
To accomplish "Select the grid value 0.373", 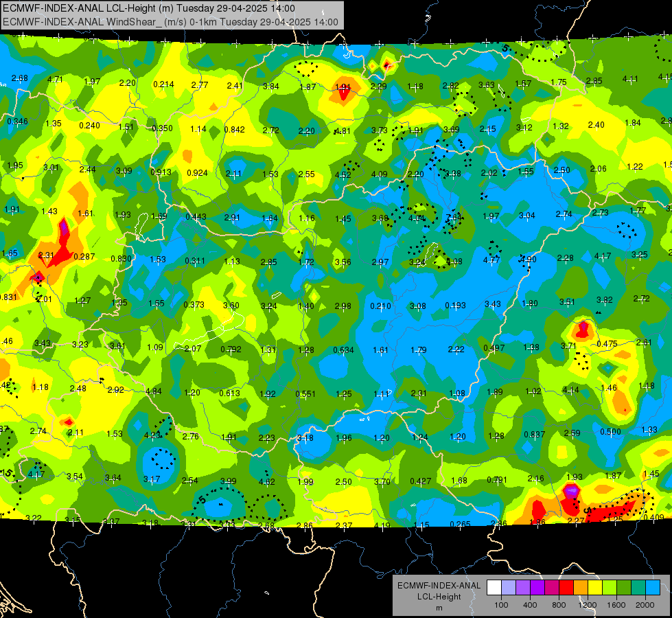I will click(x=194, y=304).
